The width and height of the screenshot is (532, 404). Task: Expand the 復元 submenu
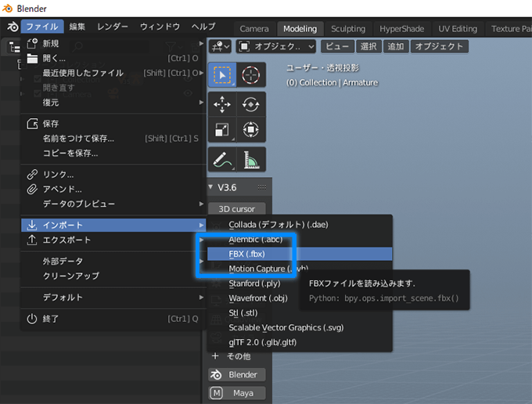pos(113,103)
